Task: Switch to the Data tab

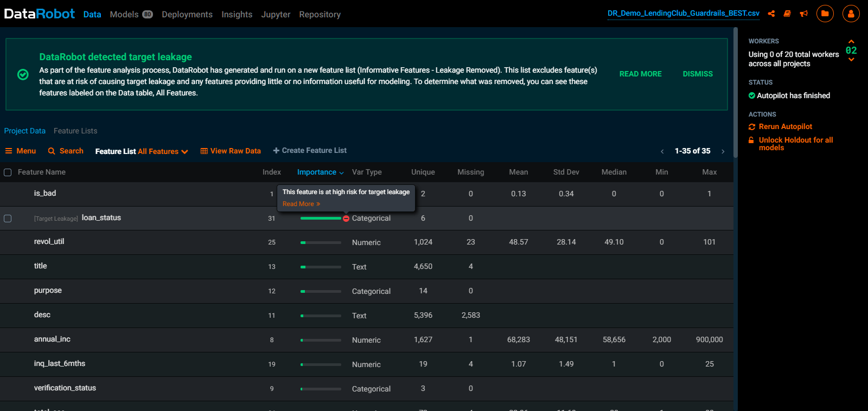Action: 92,15
